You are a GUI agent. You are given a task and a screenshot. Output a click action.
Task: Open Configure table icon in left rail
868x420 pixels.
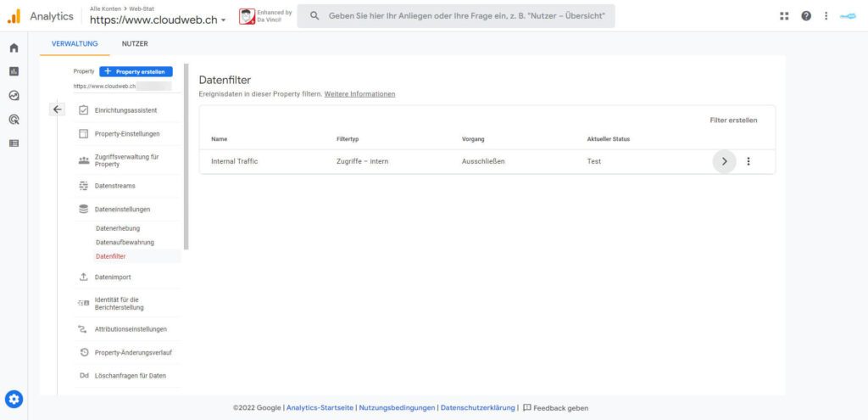14,143
